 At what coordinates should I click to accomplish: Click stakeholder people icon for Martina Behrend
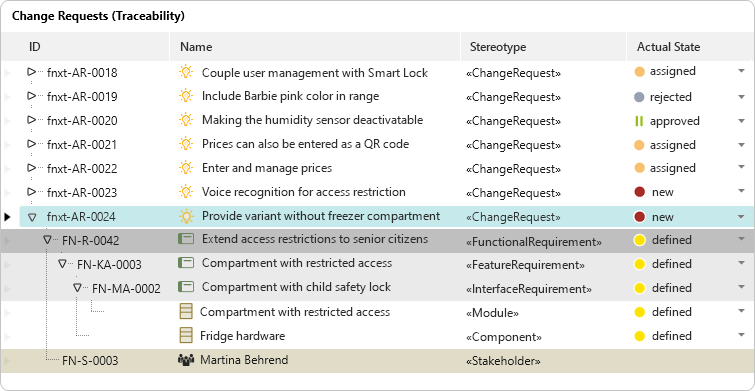(x=186, y=360)
